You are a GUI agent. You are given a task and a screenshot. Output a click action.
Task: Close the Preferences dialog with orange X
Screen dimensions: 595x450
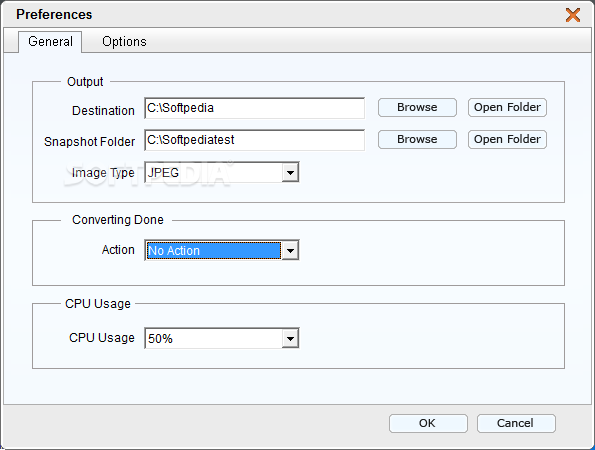[573, 15]
